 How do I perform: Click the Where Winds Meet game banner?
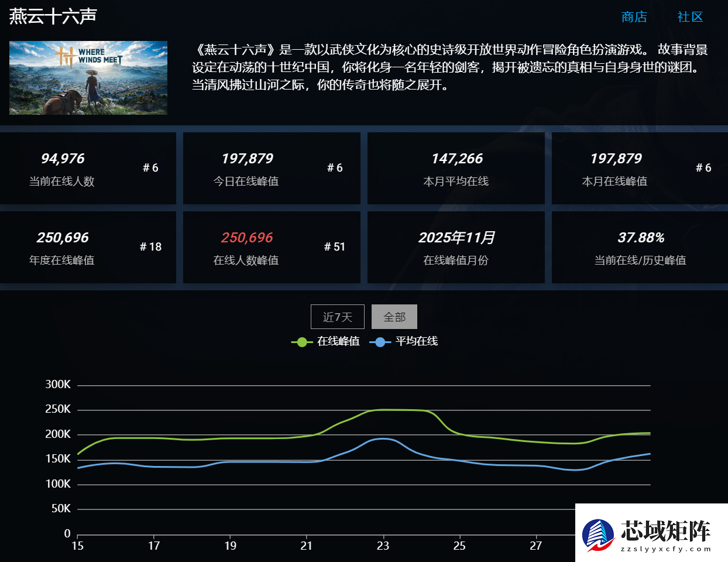pyautogui.click(x=88, y=78)
